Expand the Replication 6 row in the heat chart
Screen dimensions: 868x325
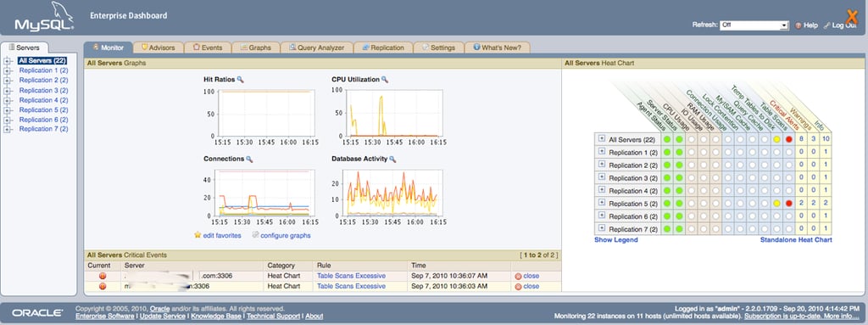coord(601,216)
